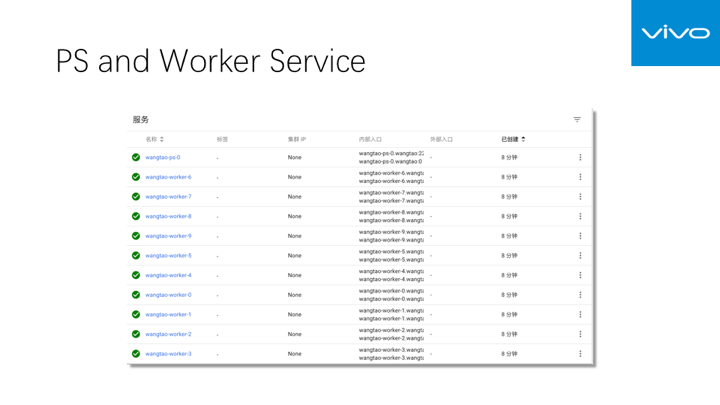
Task: Click internal endpoint text for wangtao-worker-0
Action: pos(391,295)
